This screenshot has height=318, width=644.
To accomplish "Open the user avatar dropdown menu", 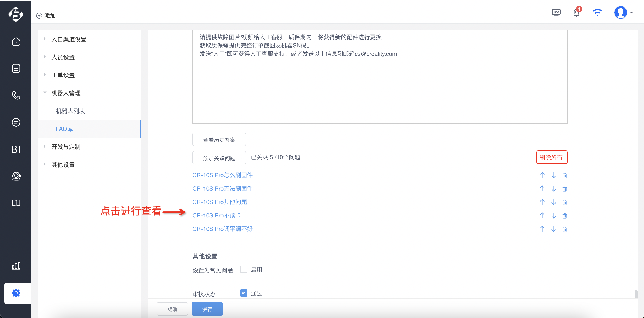I will tap(623, 12).
